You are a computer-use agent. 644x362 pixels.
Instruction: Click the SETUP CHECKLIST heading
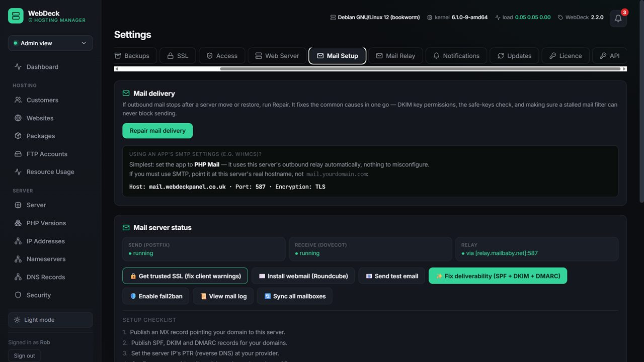pyautogui.click(x=149, y=320)
